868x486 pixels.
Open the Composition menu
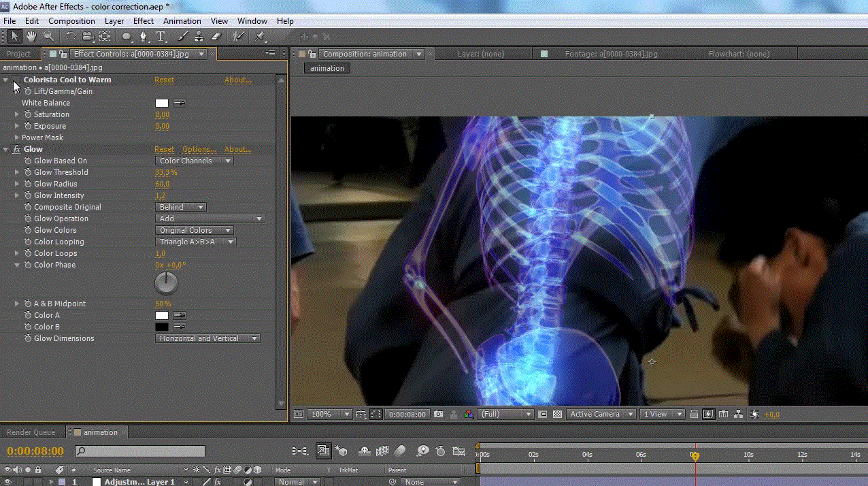71,21
